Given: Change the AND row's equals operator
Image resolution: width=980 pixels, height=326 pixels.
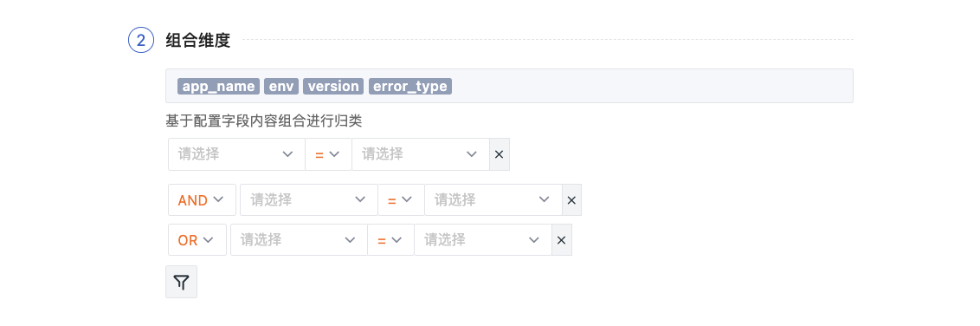Looking at the screenshot, I should (401, 200).
